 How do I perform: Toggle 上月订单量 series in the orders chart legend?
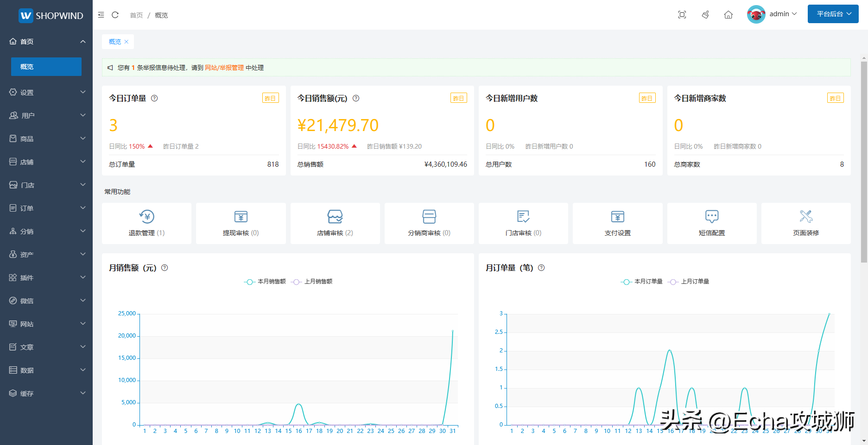point(689,282)
